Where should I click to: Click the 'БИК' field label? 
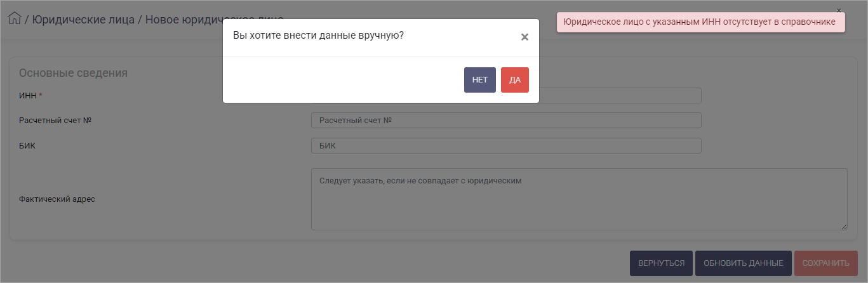point(27,146)
